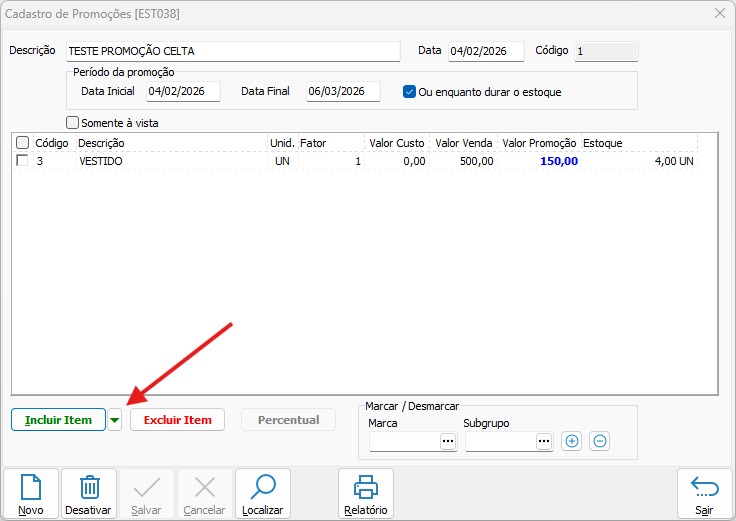The width and height of the screenshot is (736, 521).
Task: Click the Desativar trash icon
Action: (x=89, y=488)
